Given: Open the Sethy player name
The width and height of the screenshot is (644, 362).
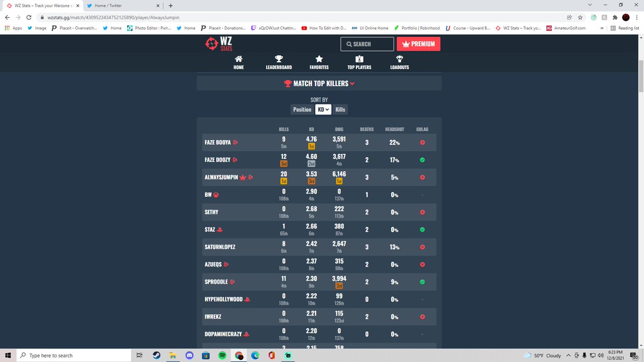Looking at the screenshot, I should tap(211, 212).
